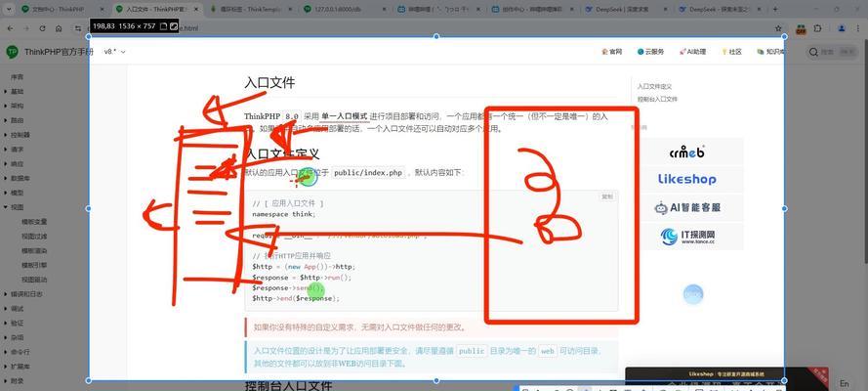The image size is (868, 391).
Task: Open the crmeb sponsor banner
Action: (x=687, y=152)
